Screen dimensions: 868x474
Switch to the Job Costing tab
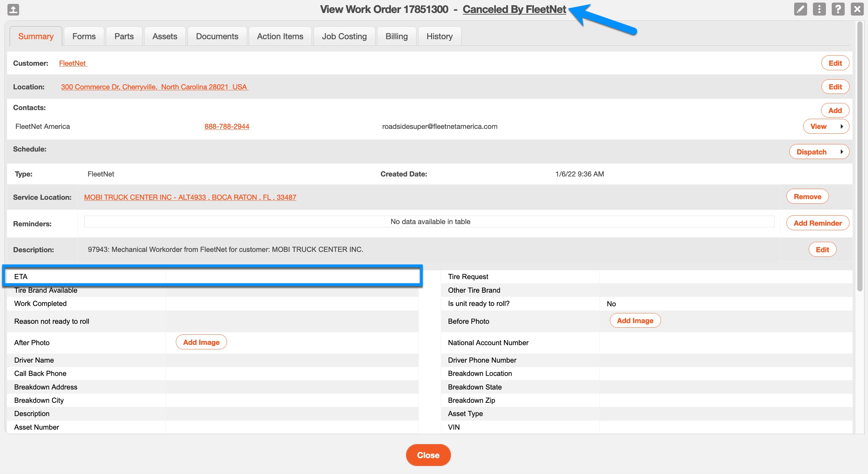tap(344, 36)
